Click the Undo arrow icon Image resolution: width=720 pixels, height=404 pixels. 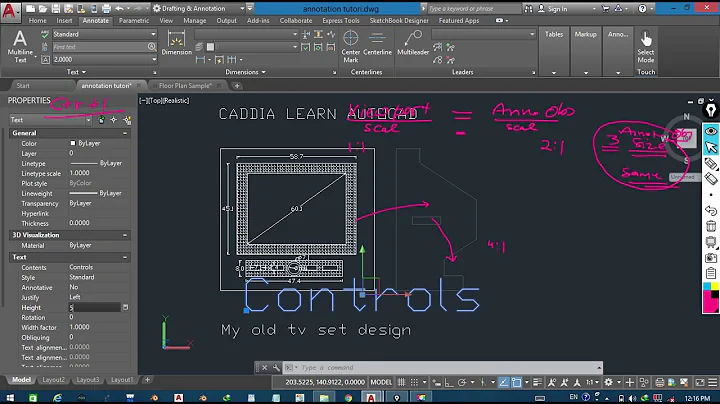click(x=119, y=8)
